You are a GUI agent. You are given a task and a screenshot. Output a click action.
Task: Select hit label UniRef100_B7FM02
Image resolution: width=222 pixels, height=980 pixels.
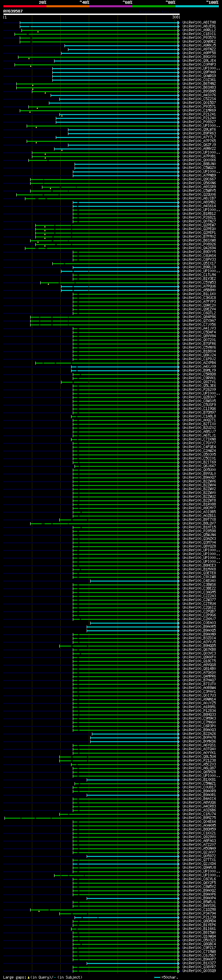coord(199,237)
